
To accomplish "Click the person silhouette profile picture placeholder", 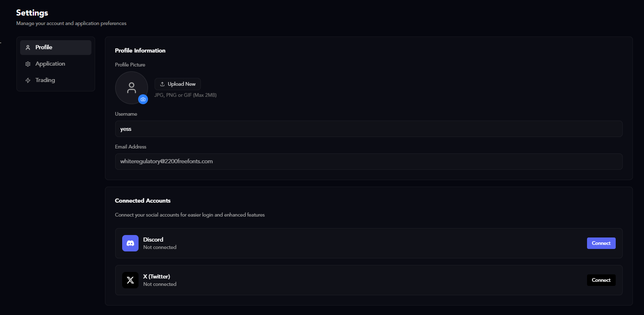I will click(132, 87).
